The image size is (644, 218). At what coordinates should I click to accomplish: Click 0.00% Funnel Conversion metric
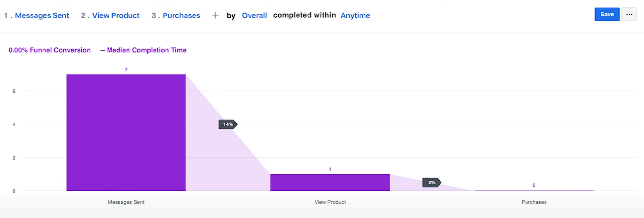click(50, 50)
